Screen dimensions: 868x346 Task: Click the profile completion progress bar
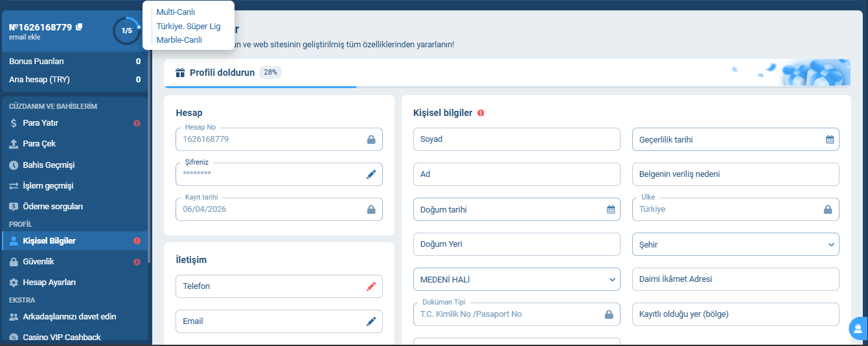click(259, 86)
